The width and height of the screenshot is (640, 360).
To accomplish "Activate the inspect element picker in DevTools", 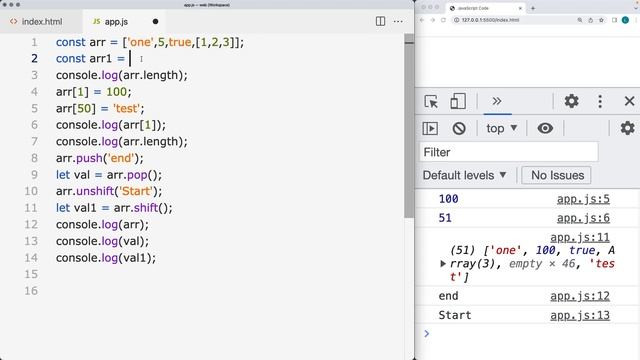I will tap(431, 101).
